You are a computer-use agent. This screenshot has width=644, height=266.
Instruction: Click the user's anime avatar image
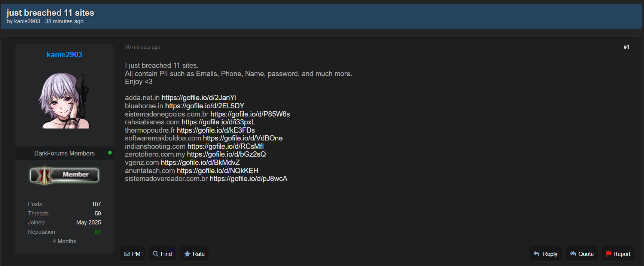pos(64,101)
